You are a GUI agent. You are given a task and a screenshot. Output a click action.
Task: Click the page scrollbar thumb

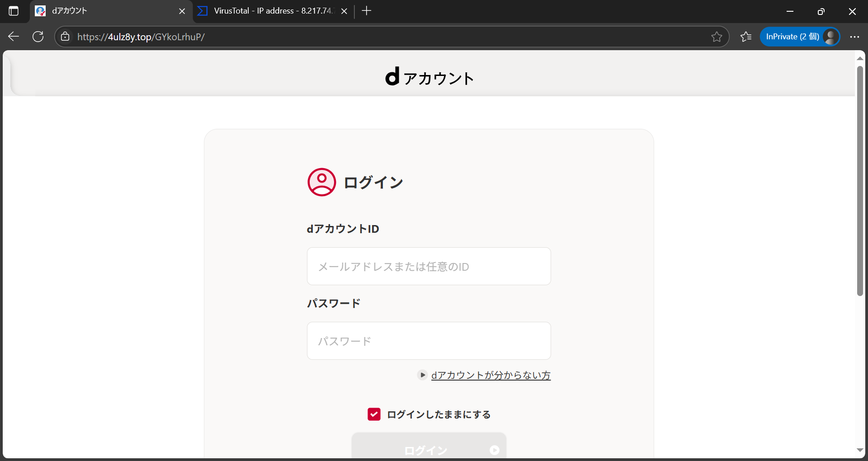coord(860,181)
